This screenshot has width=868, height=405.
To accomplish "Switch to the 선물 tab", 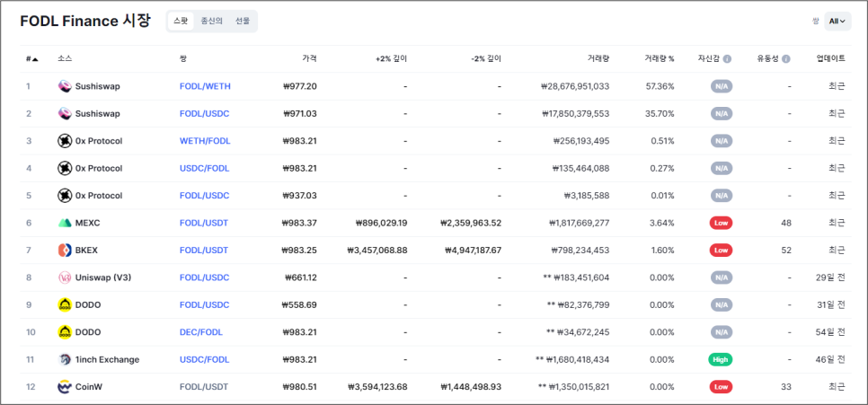I will click(x=243, y=21).
